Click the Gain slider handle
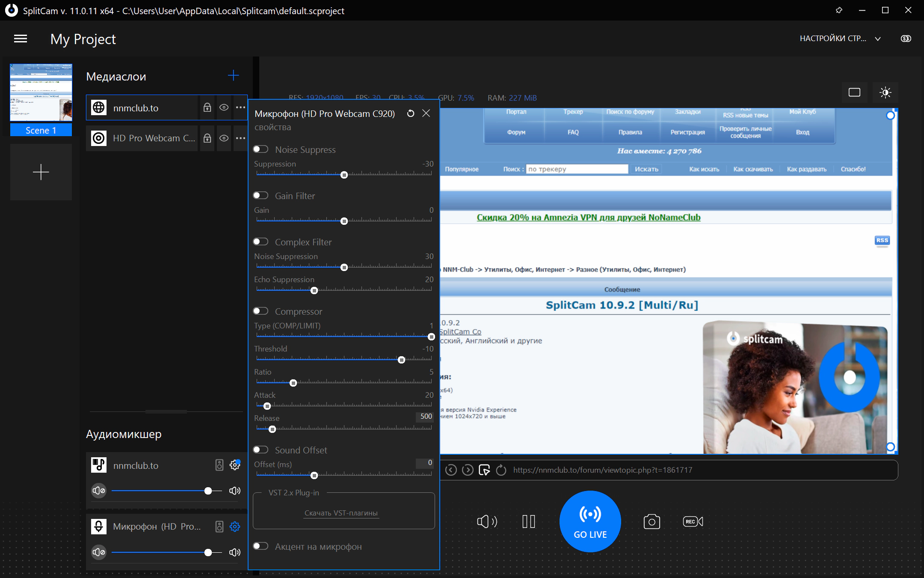The image size is (924, 578). click(x=344, y=221)
